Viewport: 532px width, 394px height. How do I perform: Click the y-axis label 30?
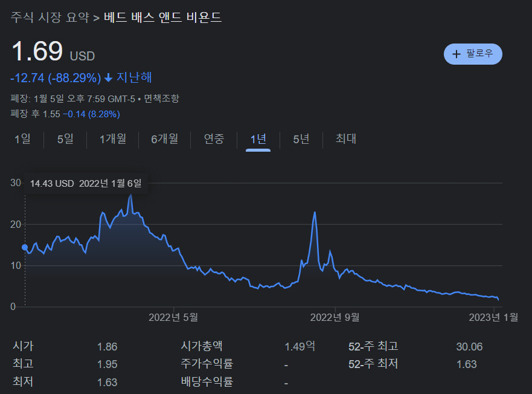[x=16, y=182]
